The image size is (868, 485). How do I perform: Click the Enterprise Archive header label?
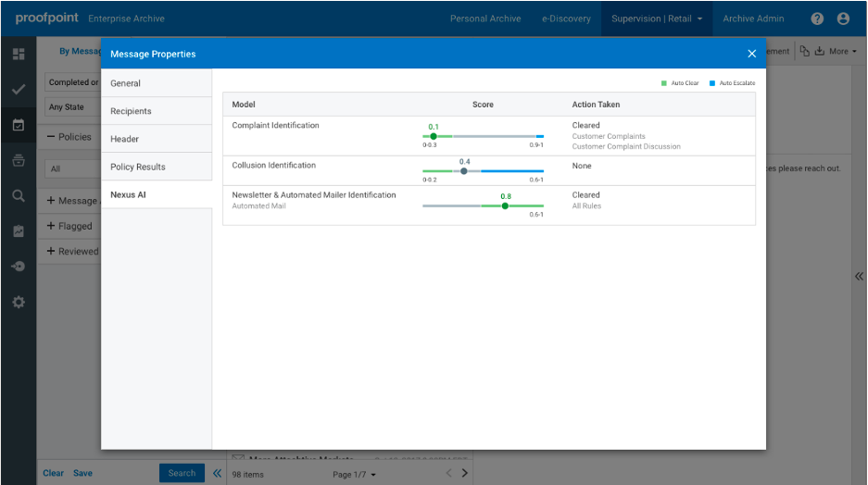point(126,19)
